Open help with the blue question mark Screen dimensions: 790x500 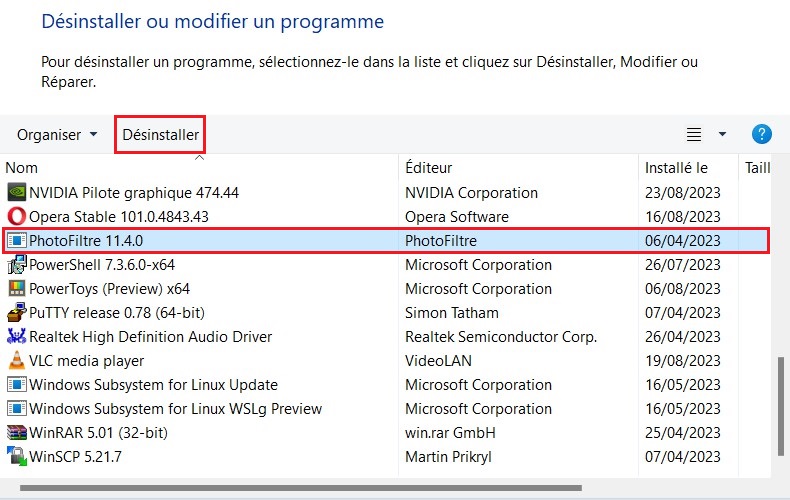761,135
